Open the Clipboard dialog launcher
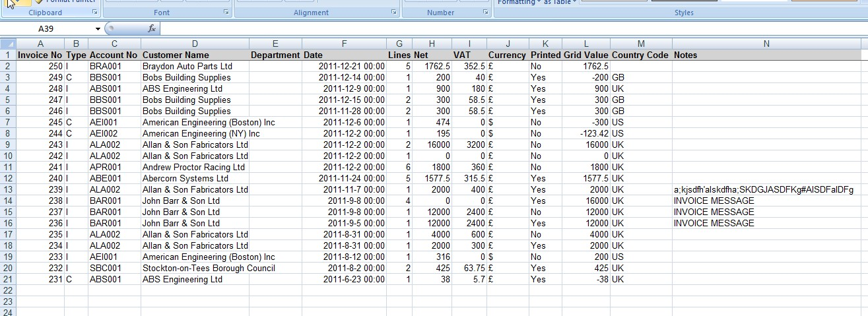This screenshot has height=316, width=868. tap(94, 13)
